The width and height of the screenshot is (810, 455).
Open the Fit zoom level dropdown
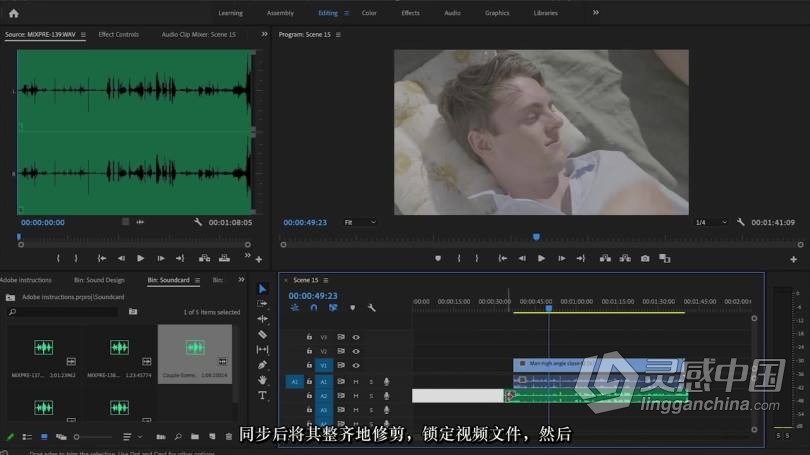360,222
